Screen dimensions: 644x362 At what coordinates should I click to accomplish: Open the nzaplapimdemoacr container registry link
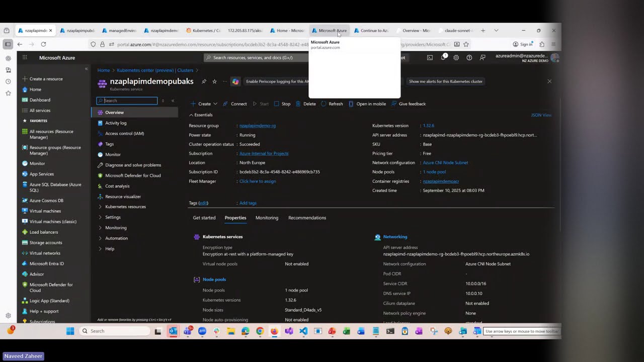pos(441,181)
